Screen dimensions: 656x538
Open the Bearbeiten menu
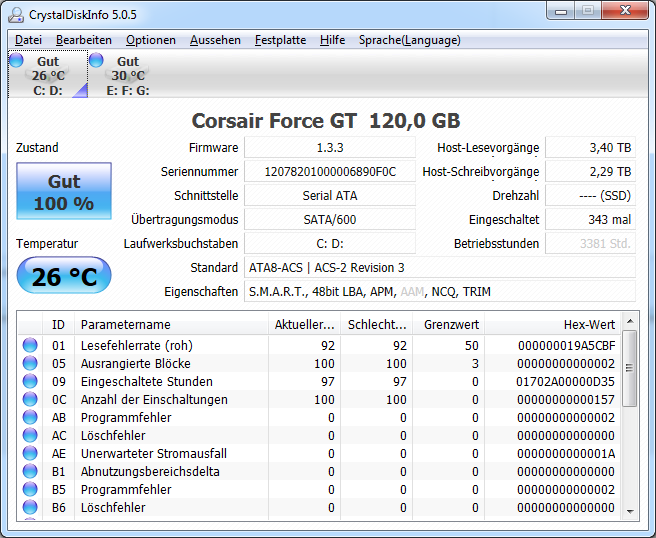(x=84, y=40)
